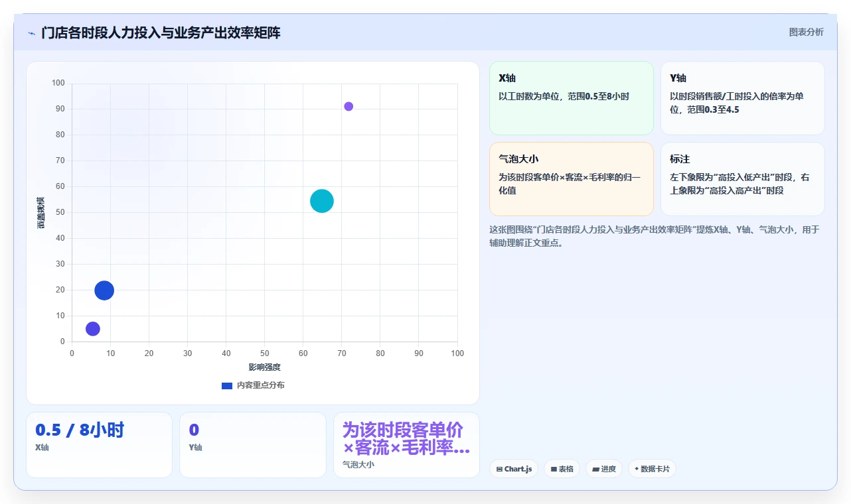
Task: Open the Y轴 info card
Action: (x=742, y=98)
